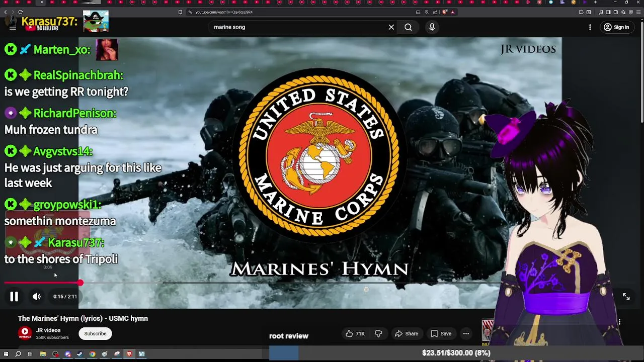Click chat message 'Muh frozen tundra'
Viewport: 644px width, 362px height.
(51, 130)
